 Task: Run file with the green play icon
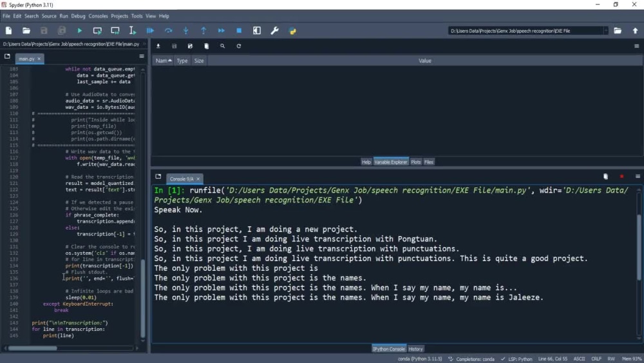coord(80,31)
